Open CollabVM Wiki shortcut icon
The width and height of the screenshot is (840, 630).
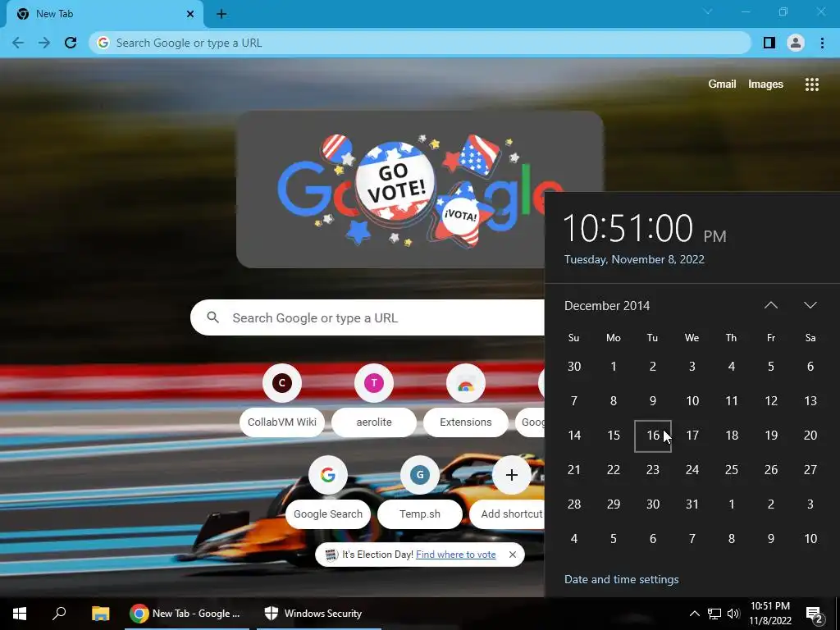click(x=282, y=383)
